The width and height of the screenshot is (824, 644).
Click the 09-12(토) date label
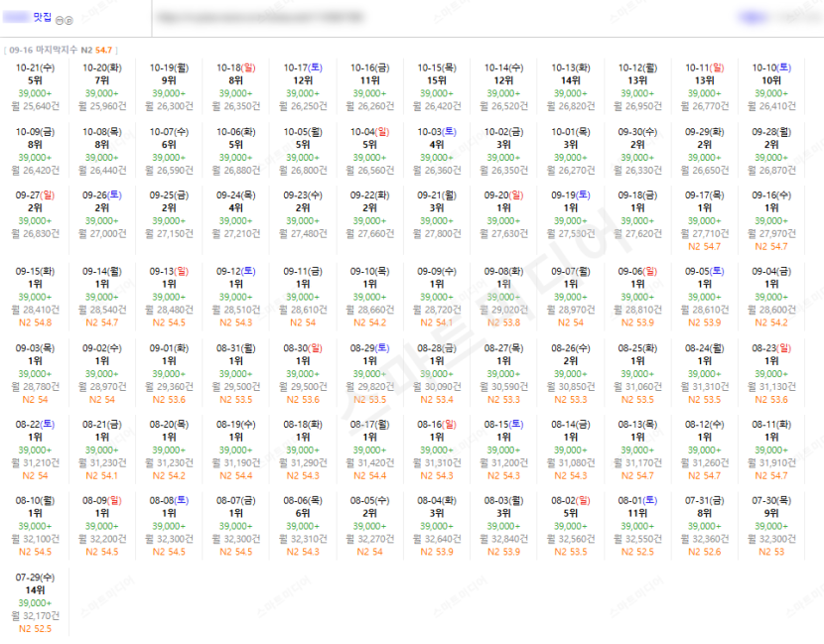pos(236,272)
